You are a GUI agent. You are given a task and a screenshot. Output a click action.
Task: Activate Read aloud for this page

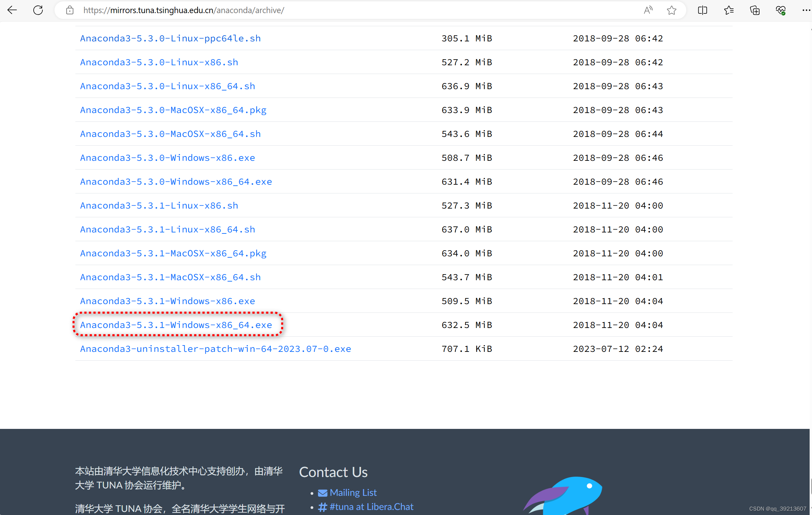tap(648, 10)
